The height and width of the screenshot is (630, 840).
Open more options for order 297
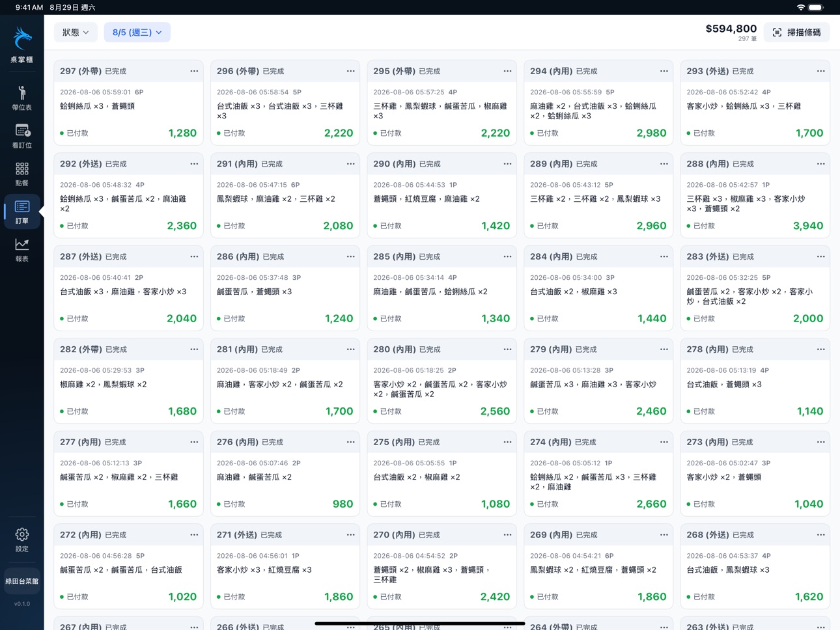click(194, 71)
